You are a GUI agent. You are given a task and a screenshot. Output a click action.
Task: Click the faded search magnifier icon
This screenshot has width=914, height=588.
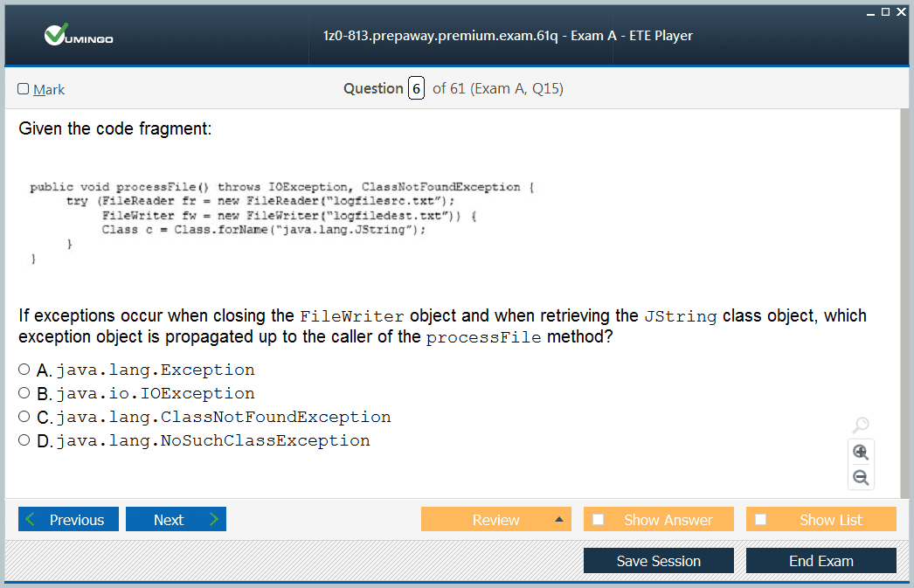click(x=861, y=425)
